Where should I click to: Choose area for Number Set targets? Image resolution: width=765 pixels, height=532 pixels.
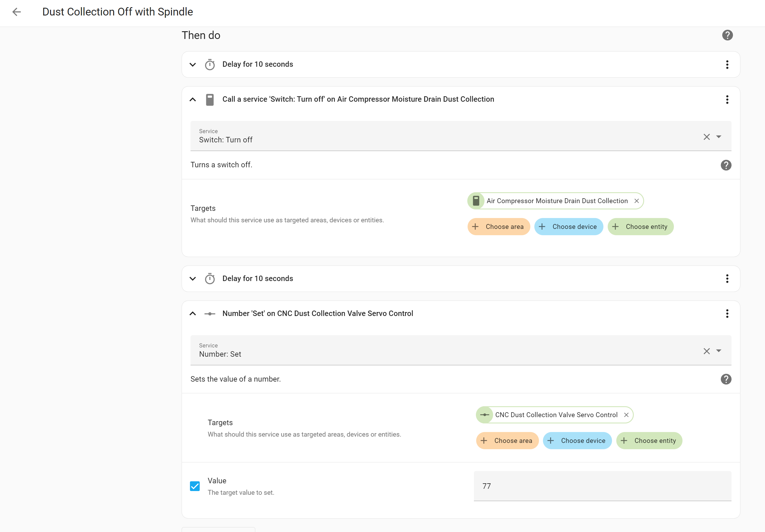click(507, 441)
